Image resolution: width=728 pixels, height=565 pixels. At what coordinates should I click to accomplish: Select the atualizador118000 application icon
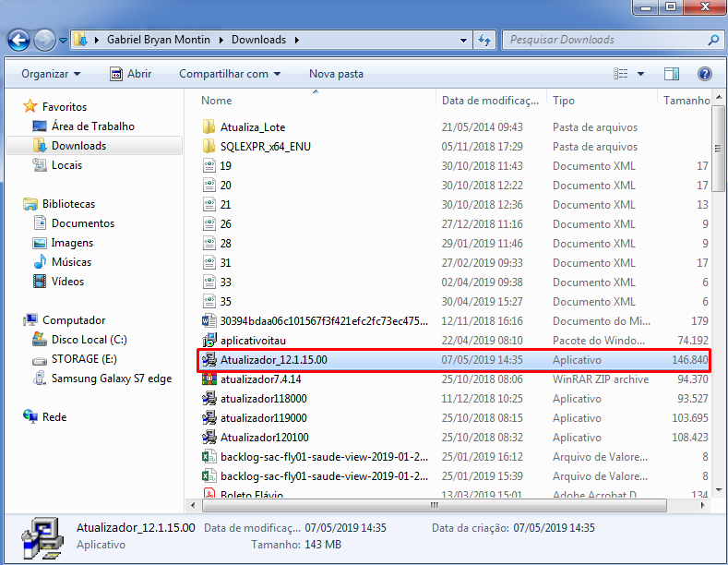coord(209,399)
